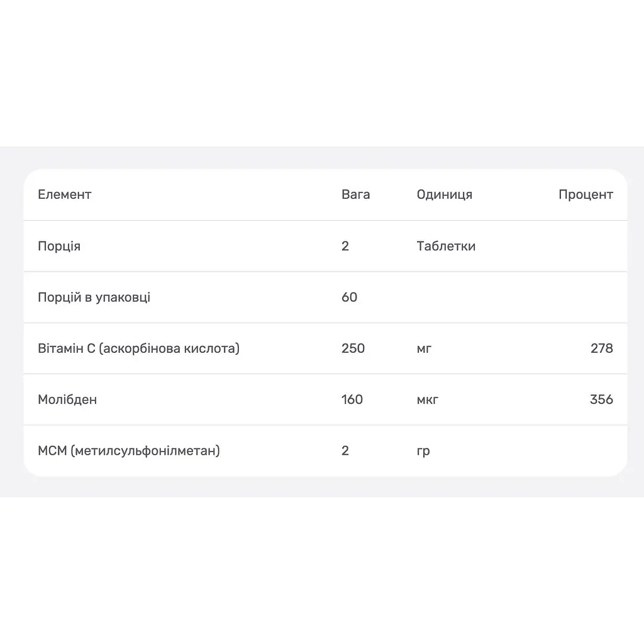The image size is (644, 644).
Task: Click the гр unit cell
Action: coord(423,452)
